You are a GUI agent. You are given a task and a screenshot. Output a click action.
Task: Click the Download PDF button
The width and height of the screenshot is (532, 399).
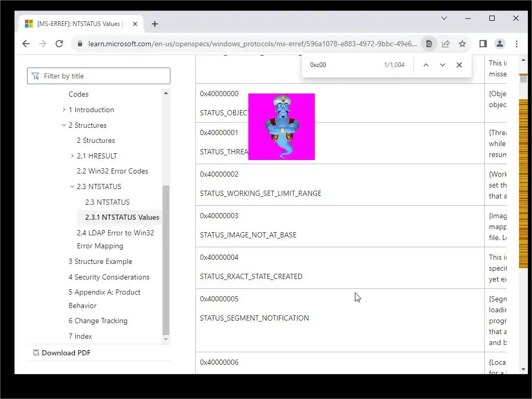[62, 353]
